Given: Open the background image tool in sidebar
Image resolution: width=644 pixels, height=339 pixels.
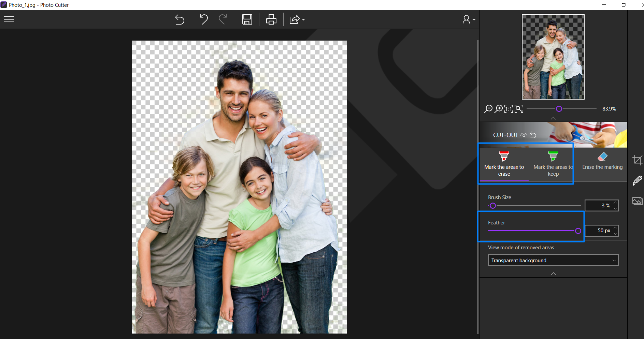Looking at the screenshot, I should [x=637, y=201].
